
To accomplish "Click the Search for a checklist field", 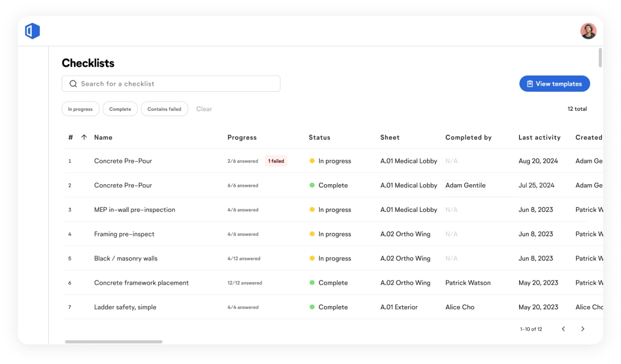I will (178, 84).
